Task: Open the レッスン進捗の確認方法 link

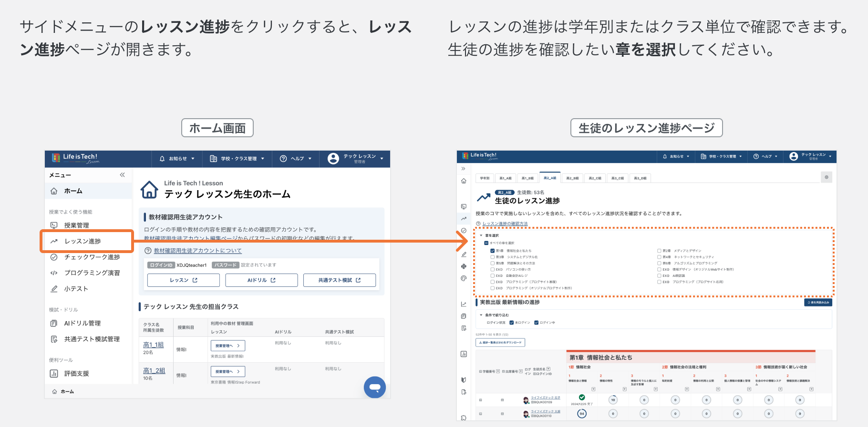Action: [x=505, y=224]
